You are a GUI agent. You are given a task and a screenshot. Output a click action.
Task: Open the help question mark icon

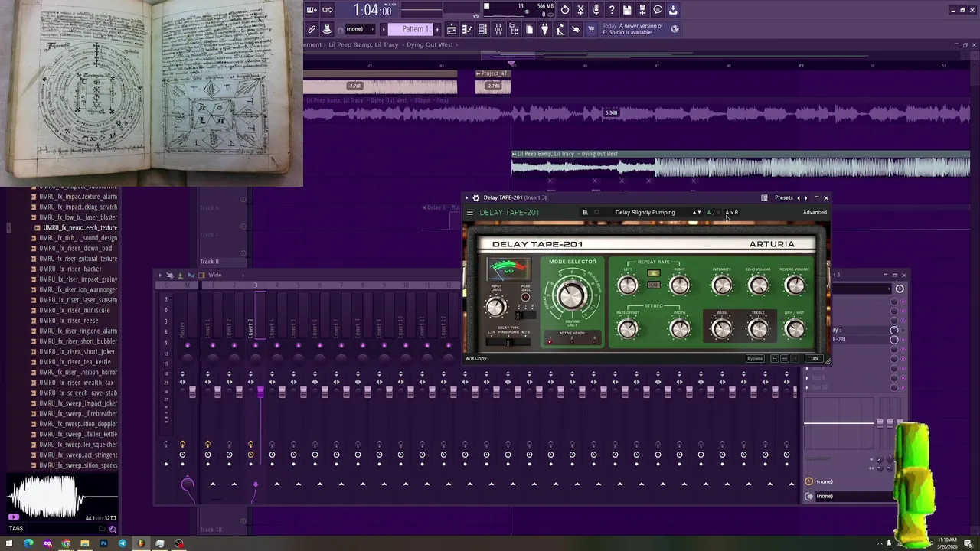612,10
